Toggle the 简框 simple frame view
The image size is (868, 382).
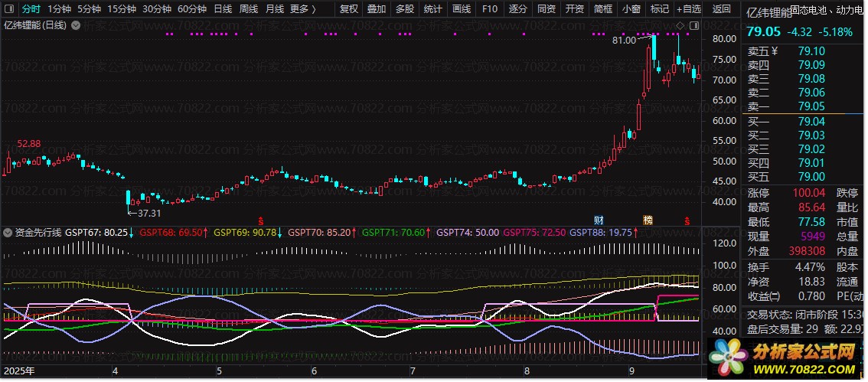pyautogui.click(x=603, y=9)
